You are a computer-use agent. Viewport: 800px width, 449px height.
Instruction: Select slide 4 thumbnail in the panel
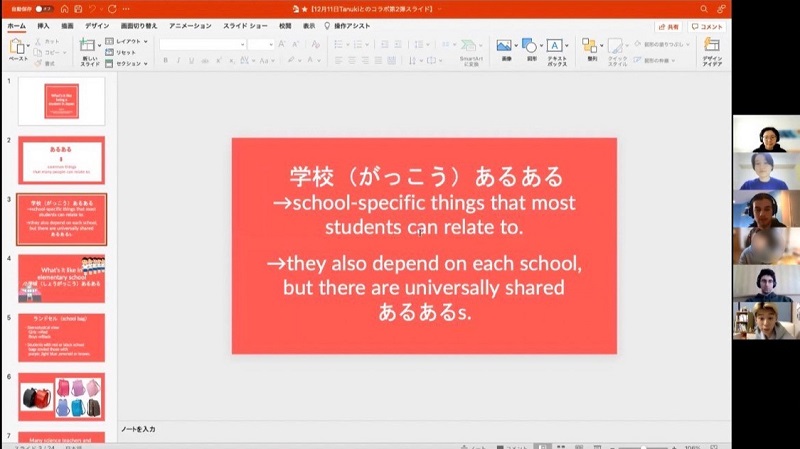point(61,278)
